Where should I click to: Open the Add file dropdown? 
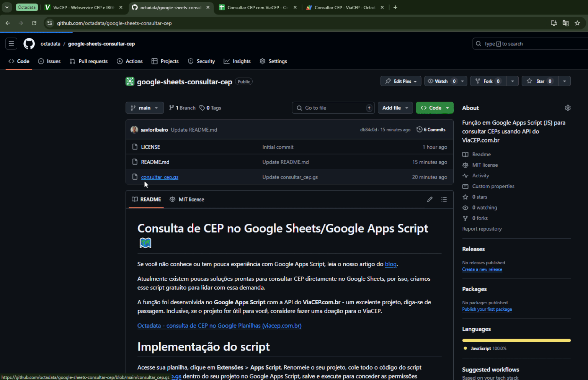[x=395, y=108]
